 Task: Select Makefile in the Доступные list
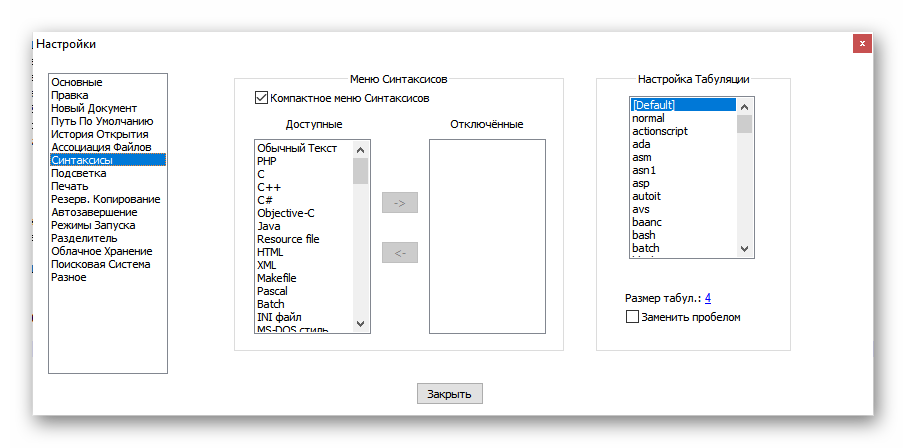pyautogui.click(x=277, y=278)
